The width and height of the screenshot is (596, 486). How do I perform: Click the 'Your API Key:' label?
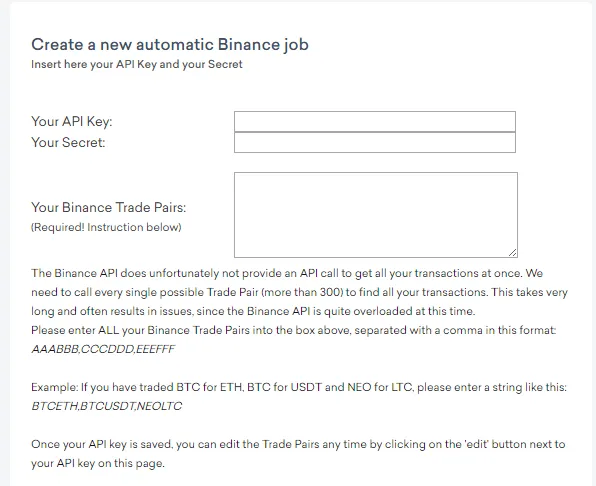[72, 122]
